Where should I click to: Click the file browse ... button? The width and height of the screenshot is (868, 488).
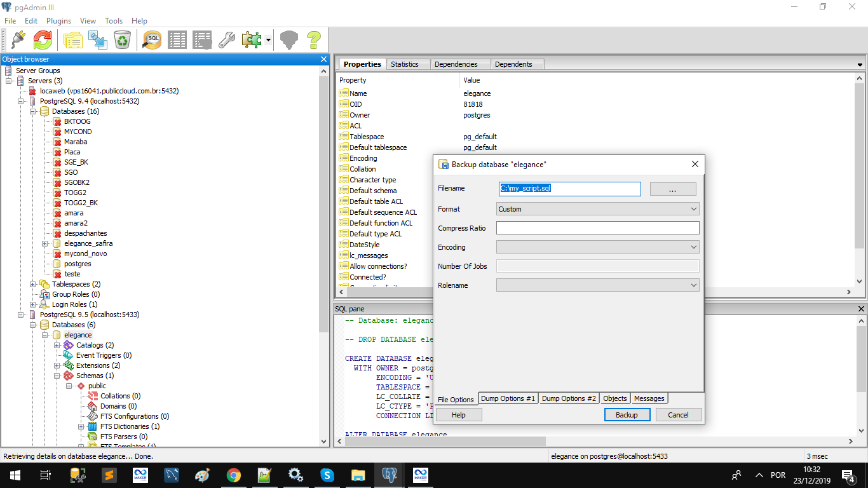coord(673,189)
